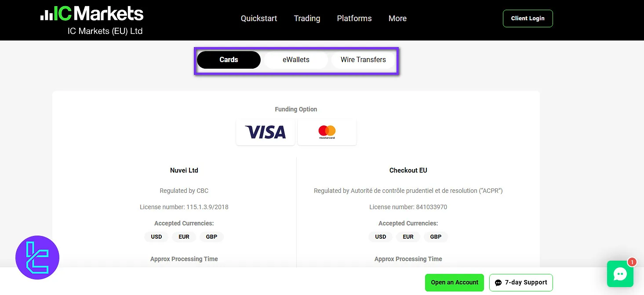Image resolution: width=644 pixels, height=295 pixels.
Task: Click the Open an Account button
Action: tap(454, 282)
